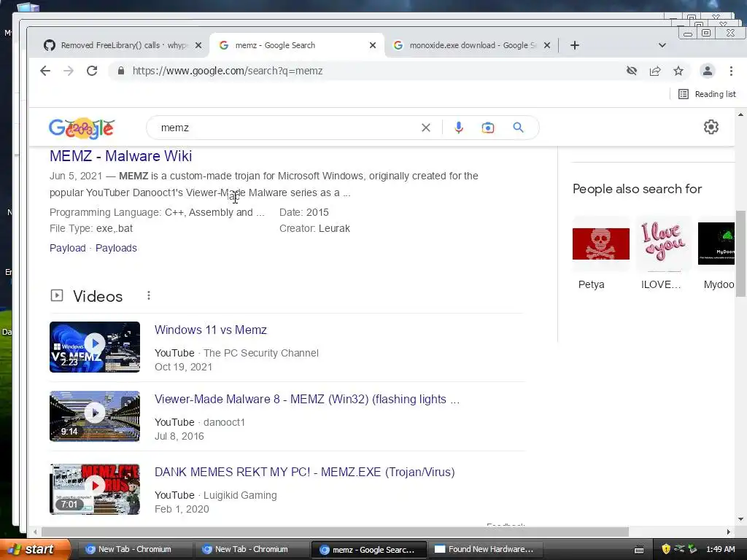Switch to first New Tab - Chromium taskbar item

coord(135,550)
